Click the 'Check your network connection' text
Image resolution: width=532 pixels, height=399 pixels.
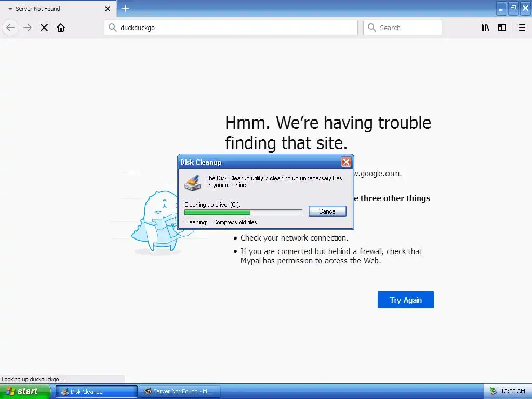(x=294, y=238)
